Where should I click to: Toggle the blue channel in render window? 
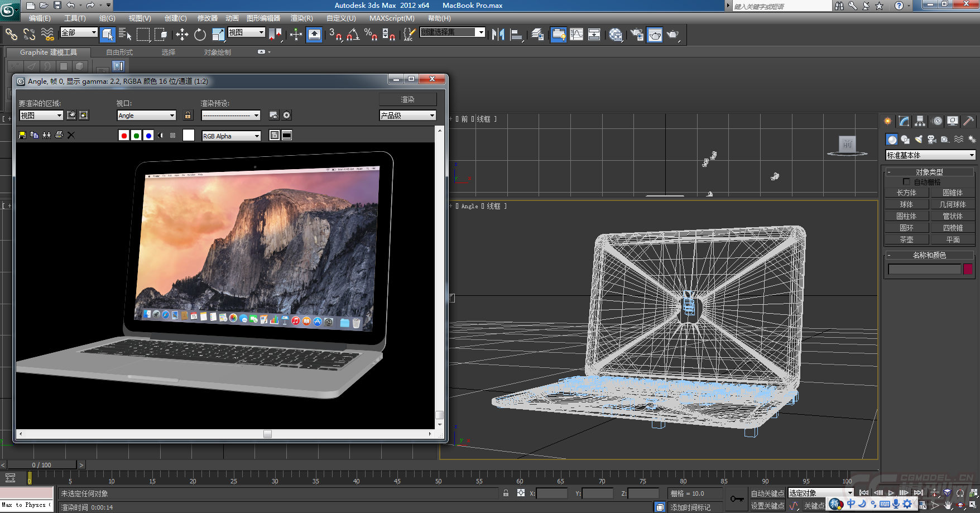(x=148, y=136)
